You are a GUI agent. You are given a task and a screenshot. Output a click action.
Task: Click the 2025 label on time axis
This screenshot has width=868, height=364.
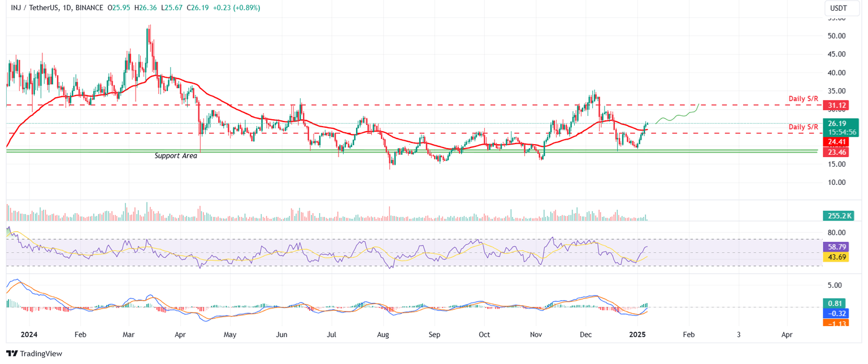point(637,335)
